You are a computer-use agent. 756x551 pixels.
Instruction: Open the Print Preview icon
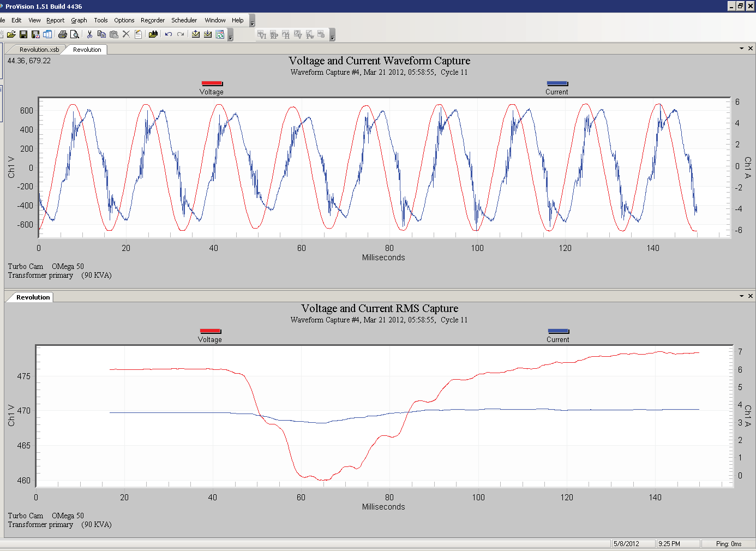75,34
